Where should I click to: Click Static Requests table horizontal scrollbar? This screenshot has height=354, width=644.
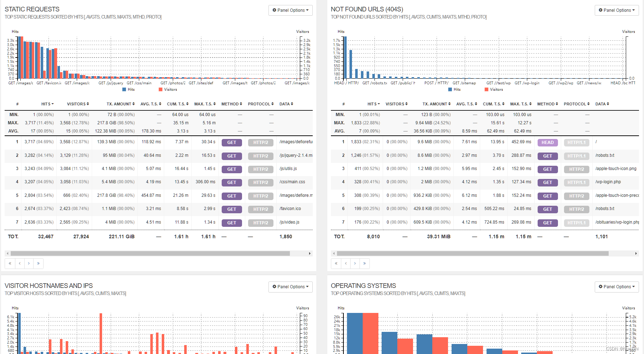click(150, 254)
